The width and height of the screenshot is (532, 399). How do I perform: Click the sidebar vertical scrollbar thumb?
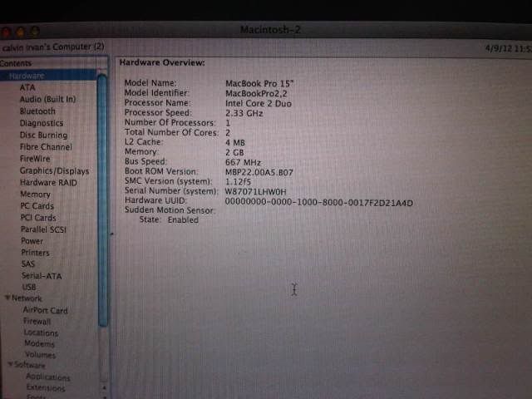pyautogui.click(x=102, y=200)
